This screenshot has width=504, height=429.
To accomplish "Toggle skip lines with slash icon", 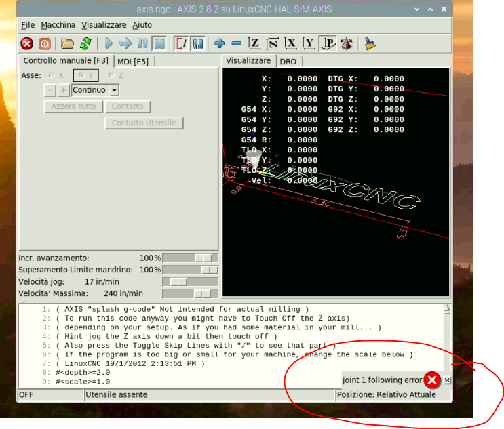I will 181,43.
